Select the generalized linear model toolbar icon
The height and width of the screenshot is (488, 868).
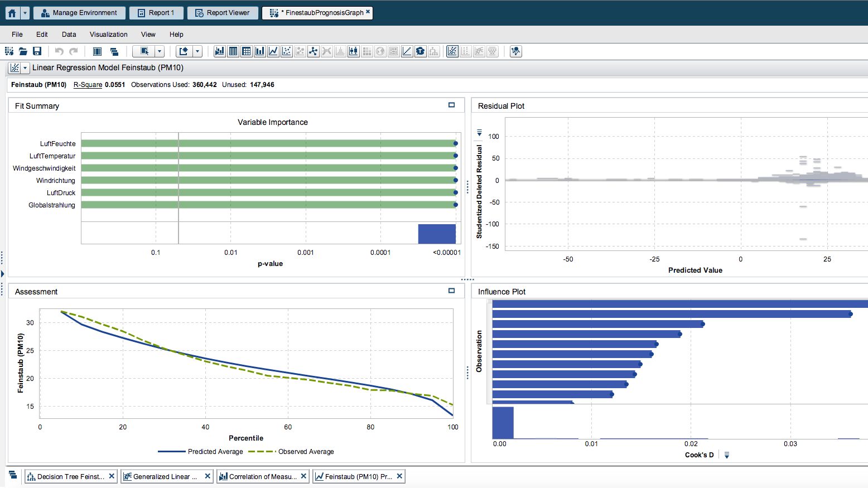click(479, 51)
